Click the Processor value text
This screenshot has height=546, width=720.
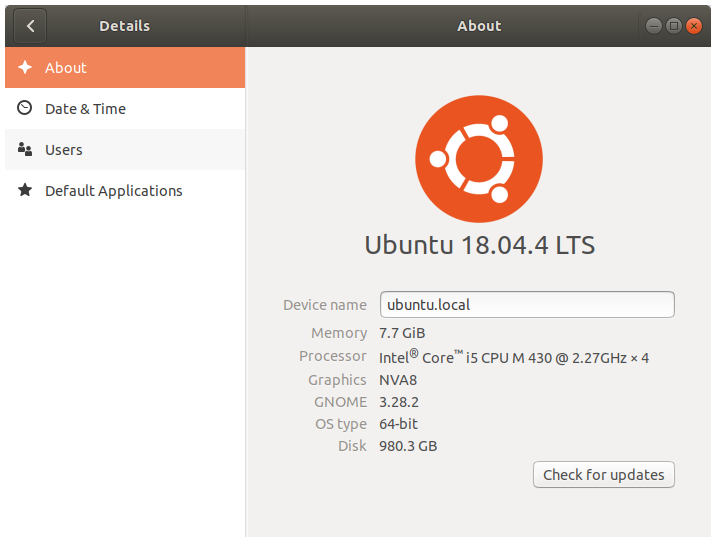coord(514,357)
